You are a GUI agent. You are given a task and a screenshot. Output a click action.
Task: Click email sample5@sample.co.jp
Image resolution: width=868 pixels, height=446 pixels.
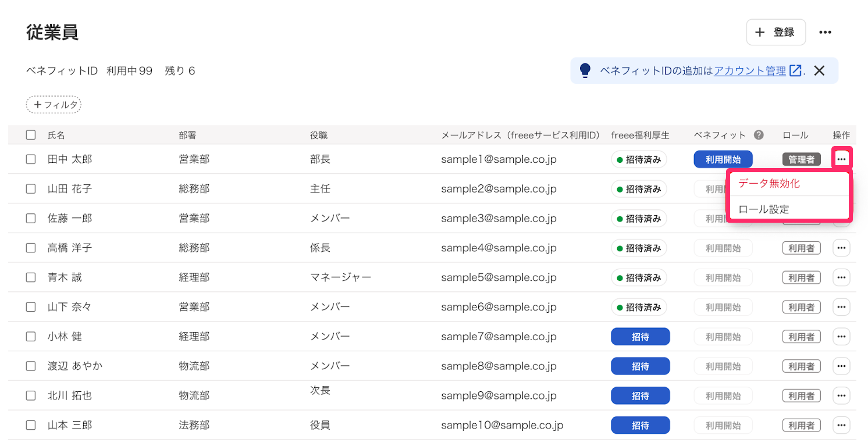(499, 278)
